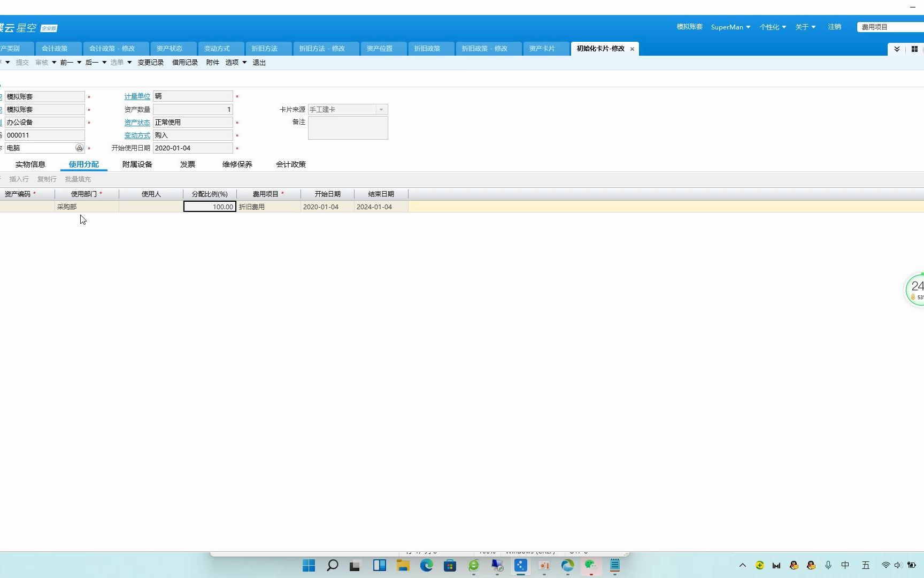The width and height of the screenshot is (924, 578).
Task: Open the green 360 browser icon
Action: click(x=474, y=565)
